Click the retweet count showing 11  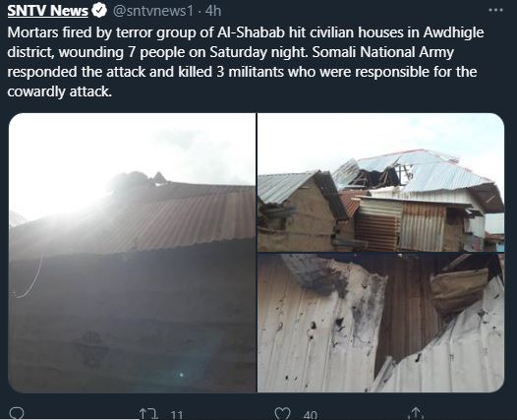[x=177, y=415]
